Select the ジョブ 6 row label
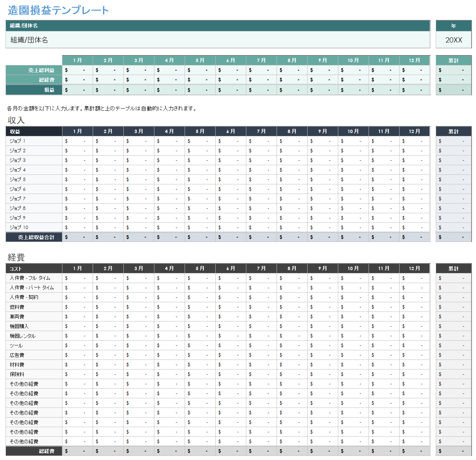Image resolution: width=476 pixels, height=460 pixels. (x=34, y=189)
